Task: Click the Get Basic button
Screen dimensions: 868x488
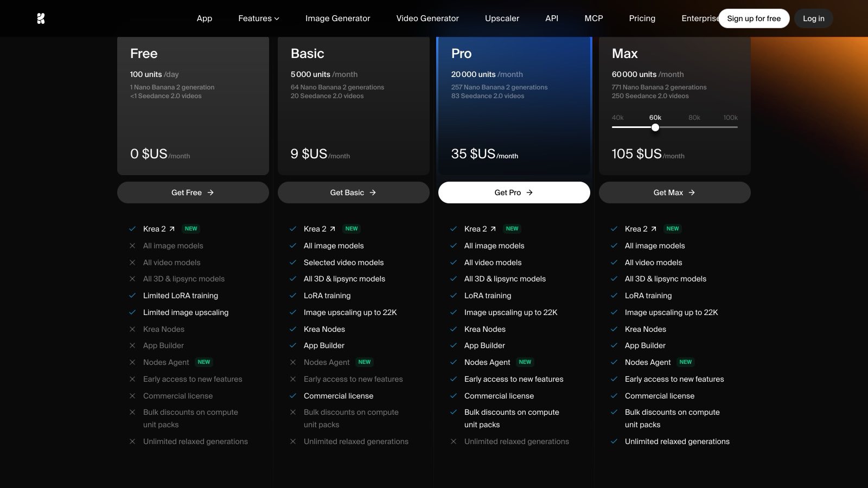Action: point(354,192)
